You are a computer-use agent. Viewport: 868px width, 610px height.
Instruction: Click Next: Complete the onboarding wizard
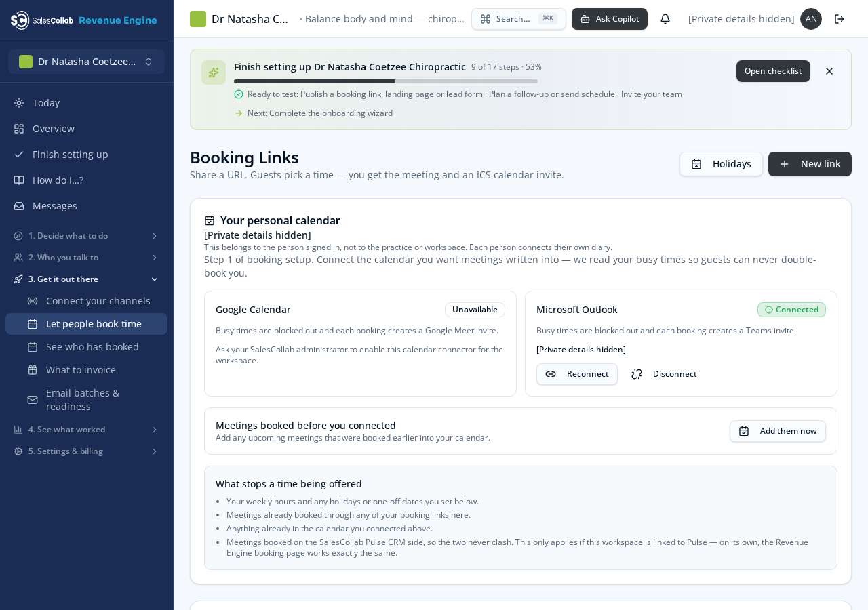(x=320, y=113)
